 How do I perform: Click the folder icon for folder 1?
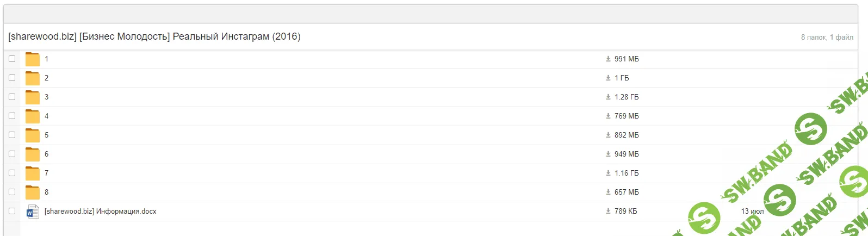[x=33, y=59]
